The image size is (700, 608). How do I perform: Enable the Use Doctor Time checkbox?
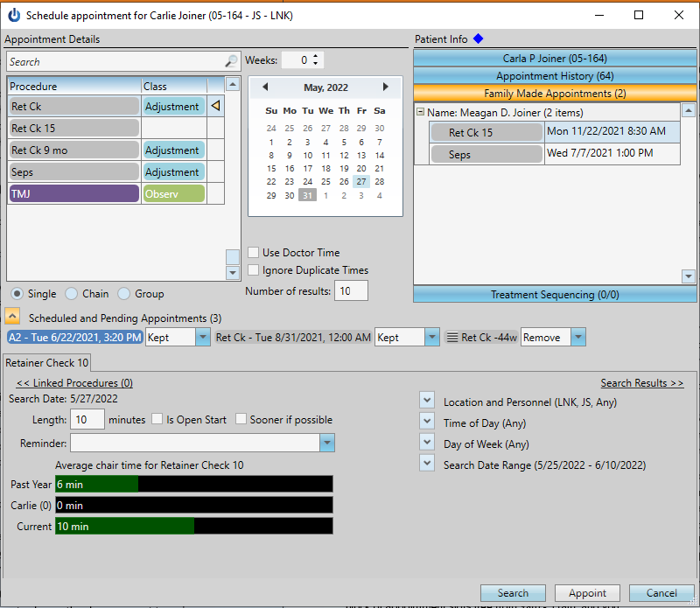[254, 252]
